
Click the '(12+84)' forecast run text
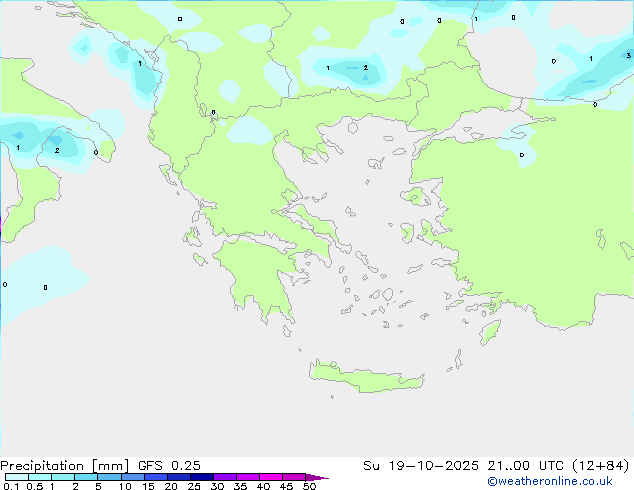point(601,466)
